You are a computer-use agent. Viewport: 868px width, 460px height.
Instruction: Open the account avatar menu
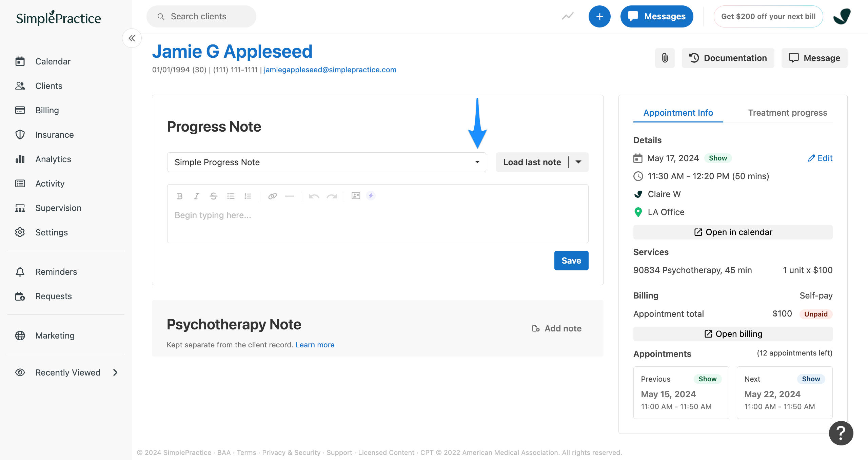(842, 16)
